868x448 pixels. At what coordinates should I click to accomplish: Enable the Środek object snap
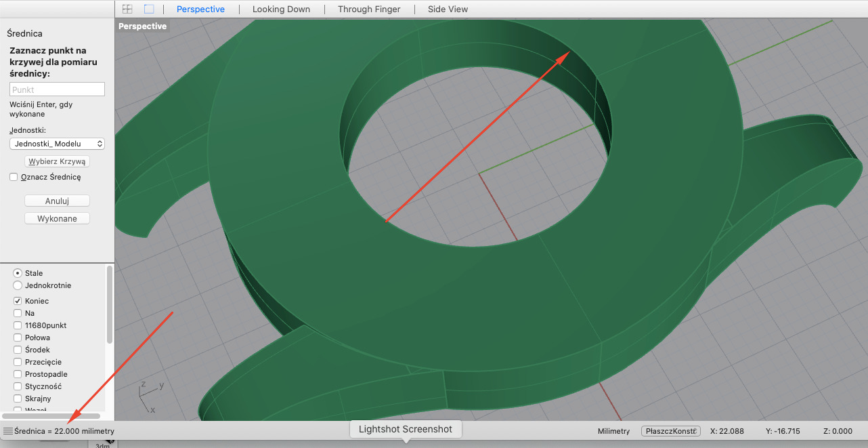tap(18, 350)
